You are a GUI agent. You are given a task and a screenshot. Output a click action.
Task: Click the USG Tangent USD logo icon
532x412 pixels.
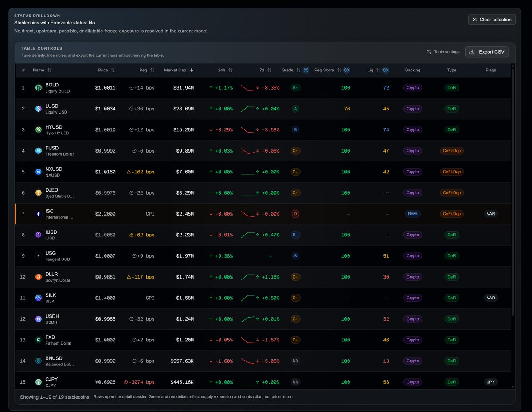point(39,256)
